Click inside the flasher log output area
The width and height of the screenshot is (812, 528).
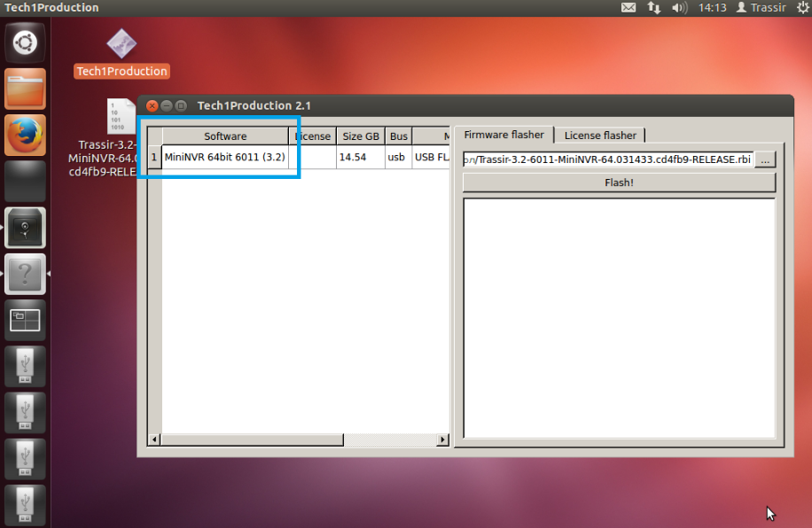620,318
